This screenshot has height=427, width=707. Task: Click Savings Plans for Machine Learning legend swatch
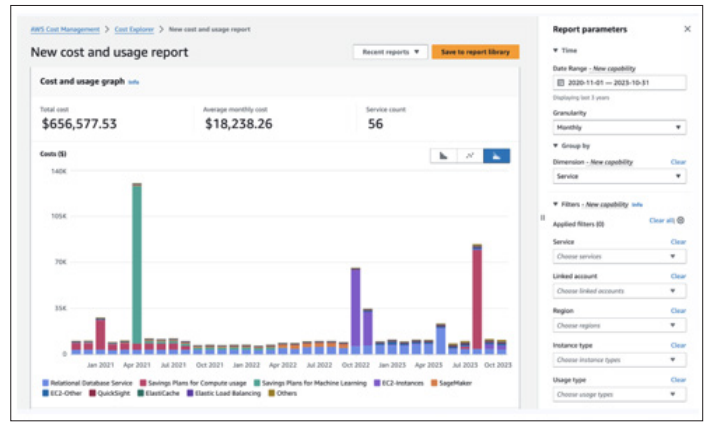(x=257, y=383)
